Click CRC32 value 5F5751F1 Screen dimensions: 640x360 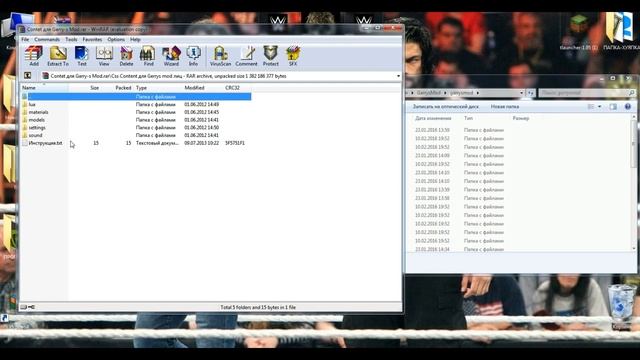point(235,143)
